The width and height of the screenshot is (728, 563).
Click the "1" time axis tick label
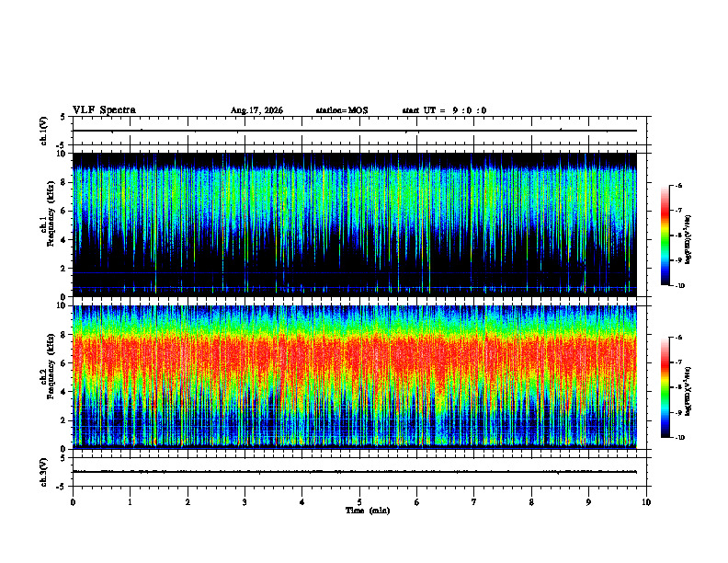click(x=130, y=502)
